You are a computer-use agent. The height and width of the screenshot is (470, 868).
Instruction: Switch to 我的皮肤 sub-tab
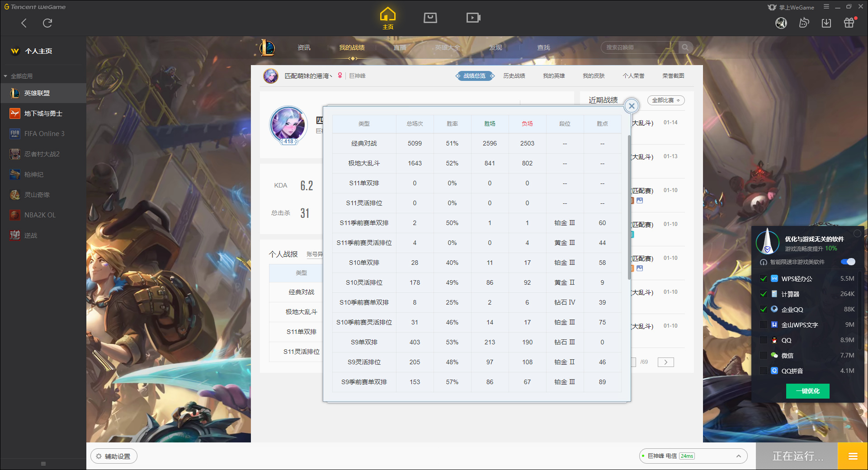pos(594,76)
